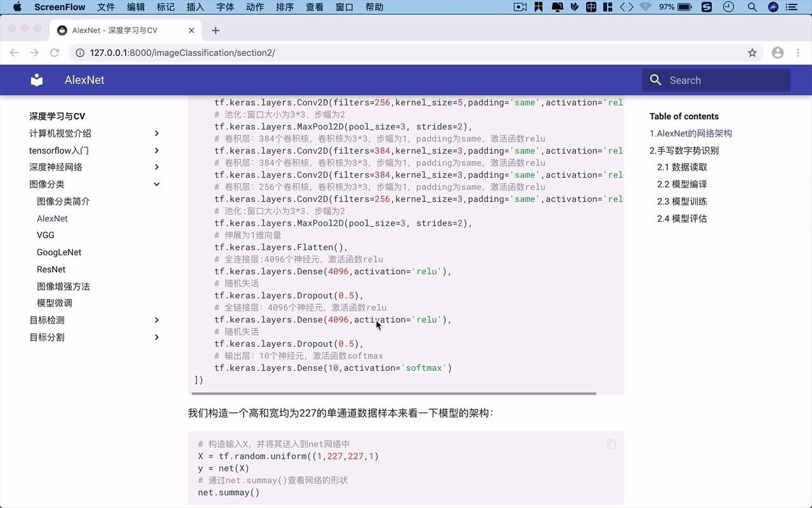
Task: Open Chrome three-dot menu
Action: coord(798,53)
